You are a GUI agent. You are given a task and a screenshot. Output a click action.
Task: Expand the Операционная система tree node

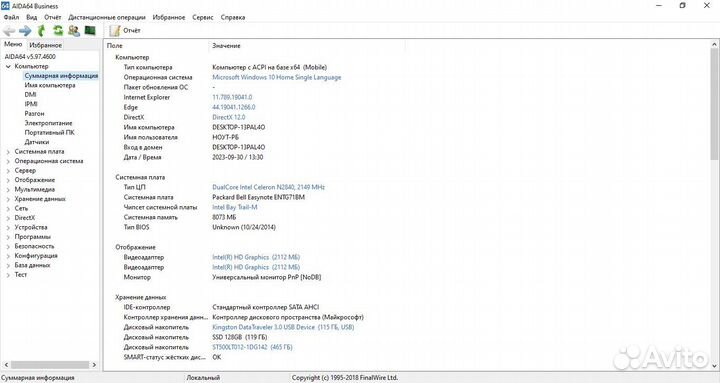click(8, 161)
